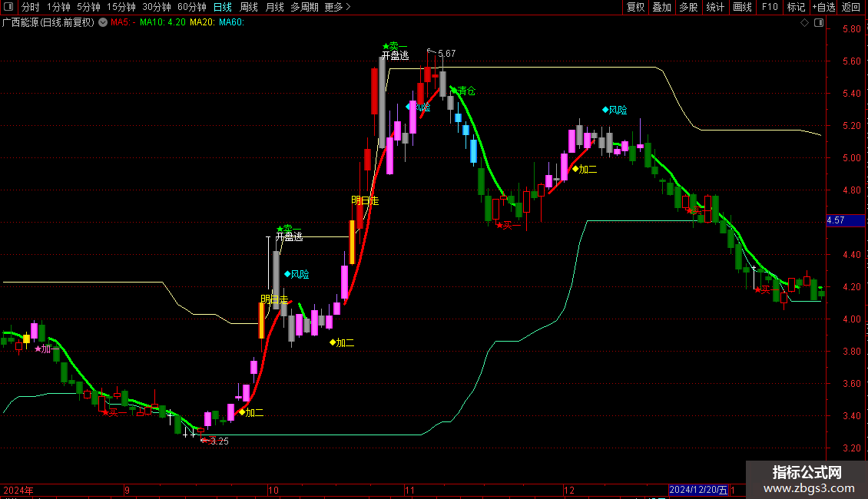Select the 1分钟 period

[58, 7]
